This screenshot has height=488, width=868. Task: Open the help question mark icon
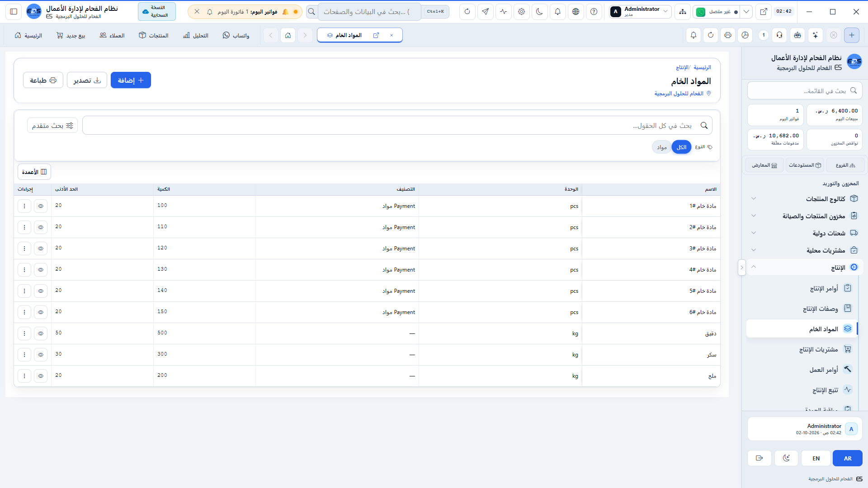coord(594,12)
